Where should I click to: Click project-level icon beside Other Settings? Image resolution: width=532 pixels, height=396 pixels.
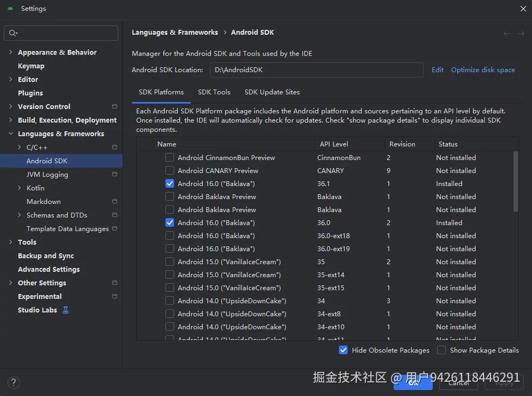(114, 283)
